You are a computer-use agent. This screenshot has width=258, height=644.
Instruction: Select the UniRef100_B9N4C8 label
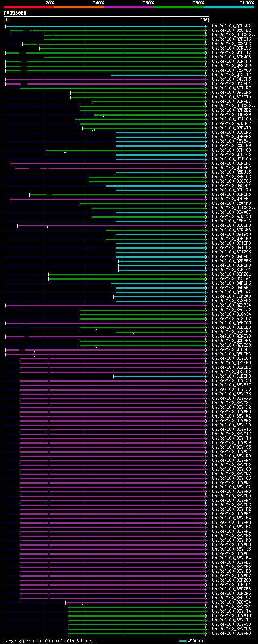pos(231,57)
